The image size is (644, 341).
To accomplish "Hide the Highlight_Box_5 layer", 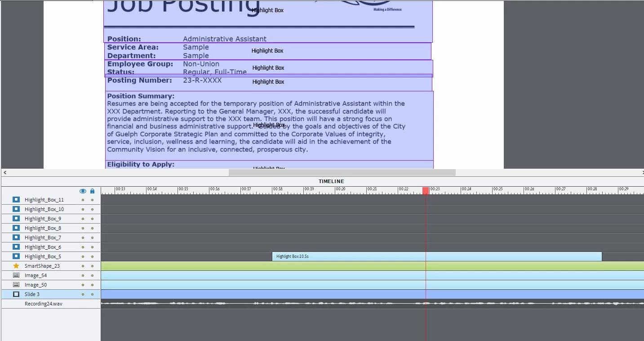I will 83,256.
